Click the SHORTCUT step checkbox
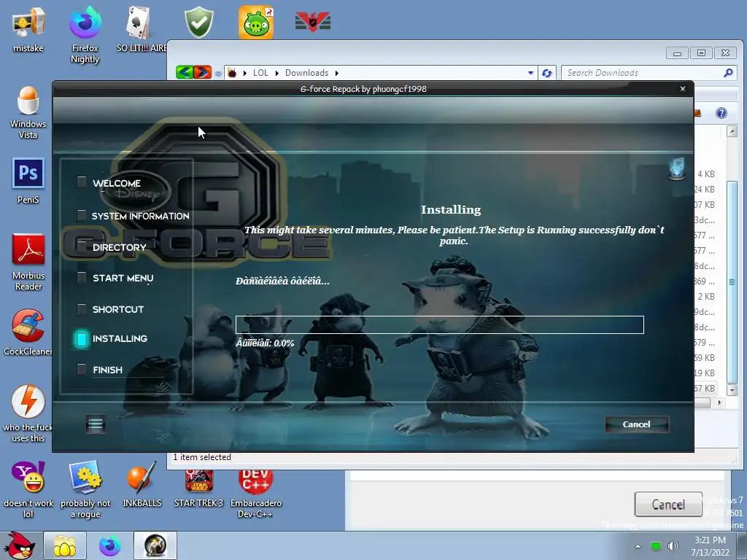Viewport: 747px width, 560px height. 82,308
